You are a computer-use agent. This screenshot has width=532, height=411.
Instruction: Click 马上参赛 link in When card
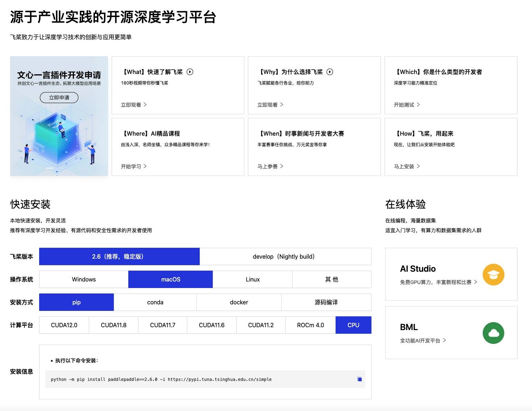coord(270,167)
